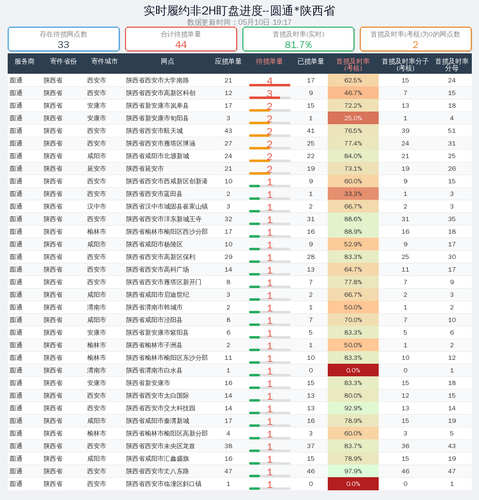Click the 84.0% rate value
This screenshot has height=500, width=479.
353,156
